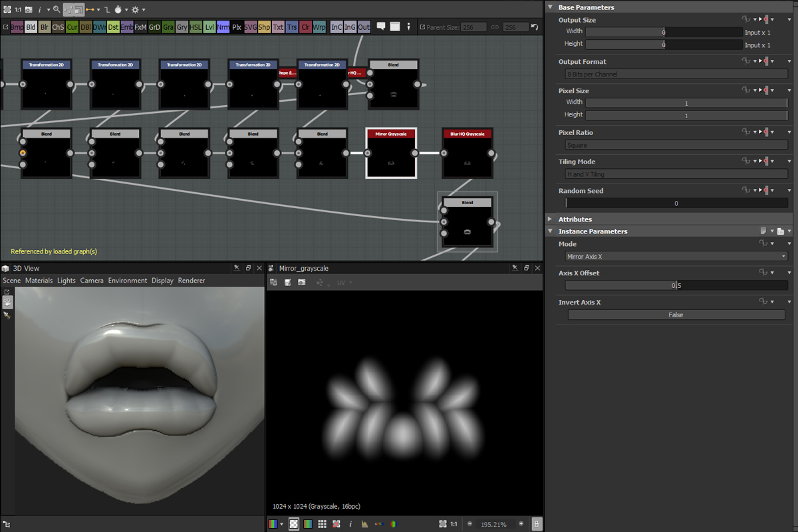Click the zoom in plus button in the 2D view
The height and width of the screenshot is (532, 798).
tap(521, 524)
